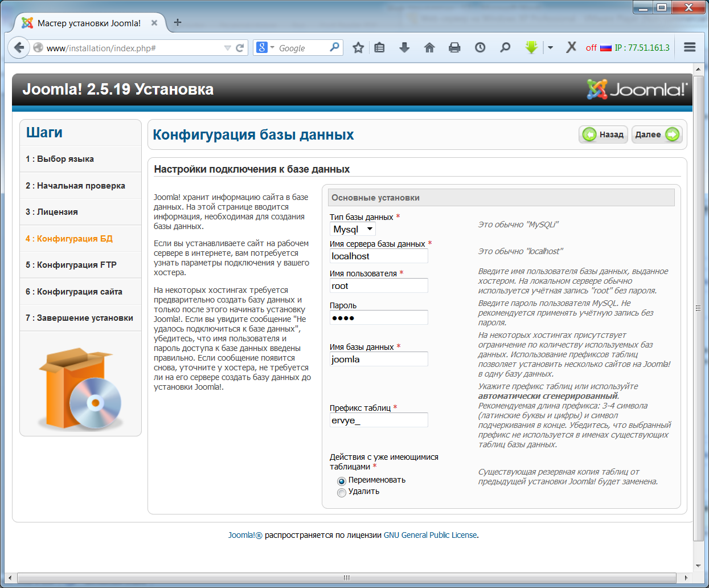Reload the page with the refresh icon

(x=240, y=48)
